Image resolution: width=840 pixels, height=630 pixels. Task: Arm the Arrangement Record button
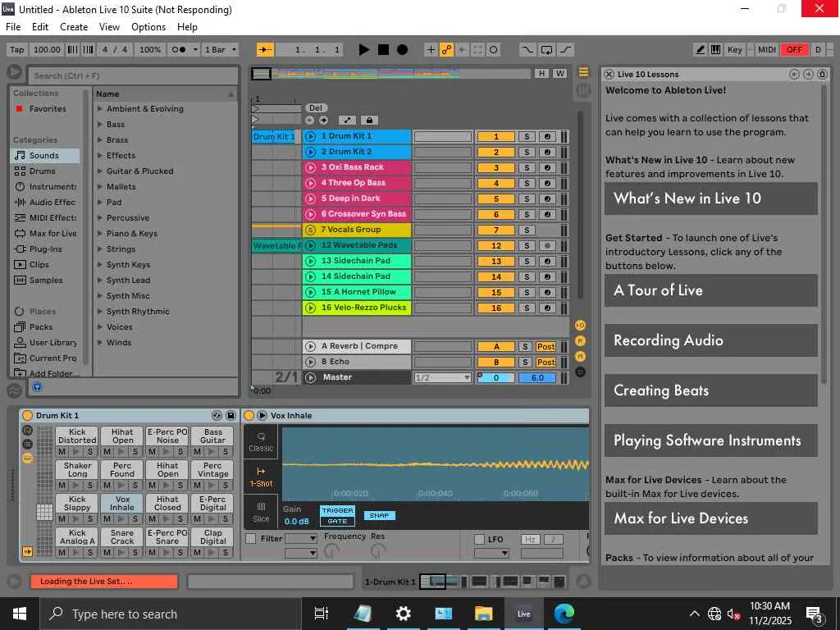[x=402, y=50]
